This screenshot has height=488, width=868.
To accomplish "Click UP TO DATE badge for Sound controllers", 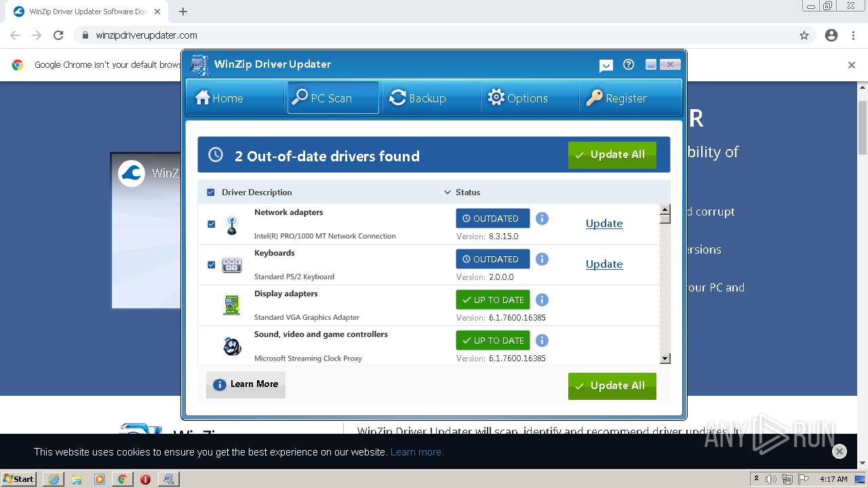I will tap(493, 340).
